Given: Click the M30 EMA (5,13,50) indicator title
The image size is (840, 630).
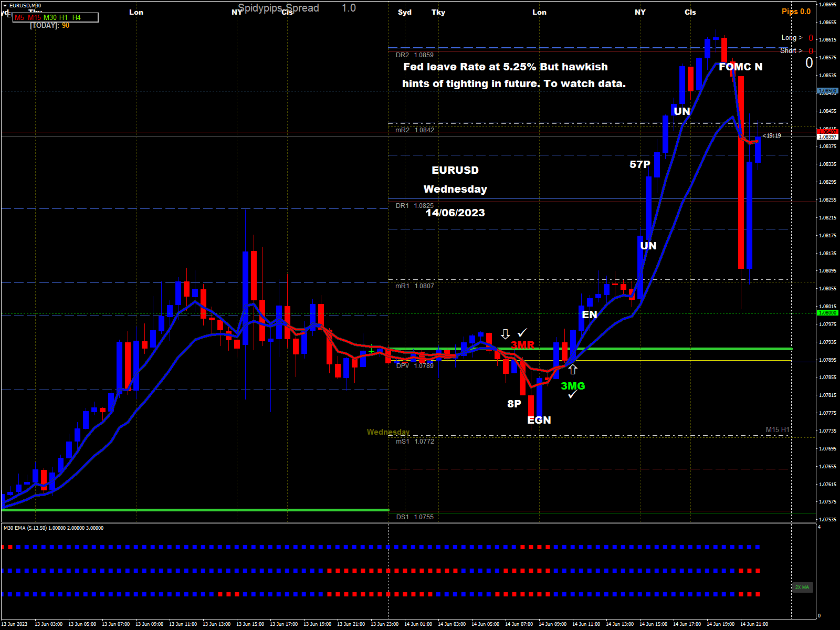Looking at the screenshot, I should click(54, 528).
